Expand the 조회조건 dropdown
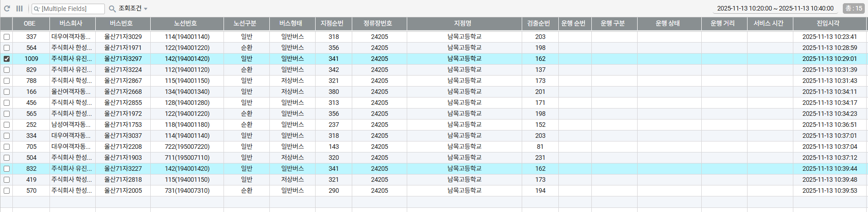Image resolution: width=868 pixels, height=212 pixels. (133, 9)
